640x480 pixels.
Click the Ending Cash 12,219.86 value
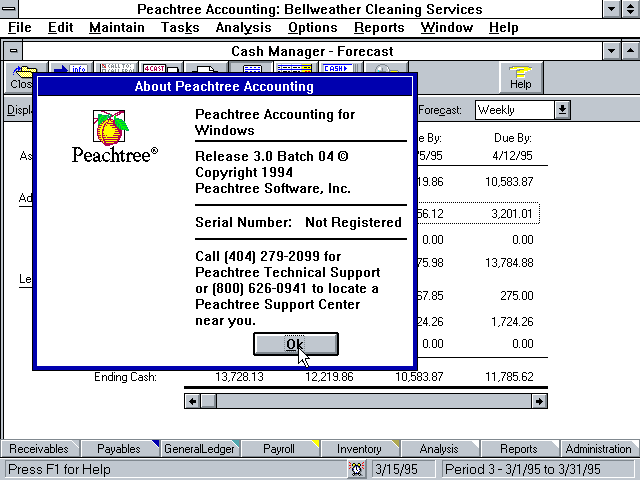click(329, 377)
